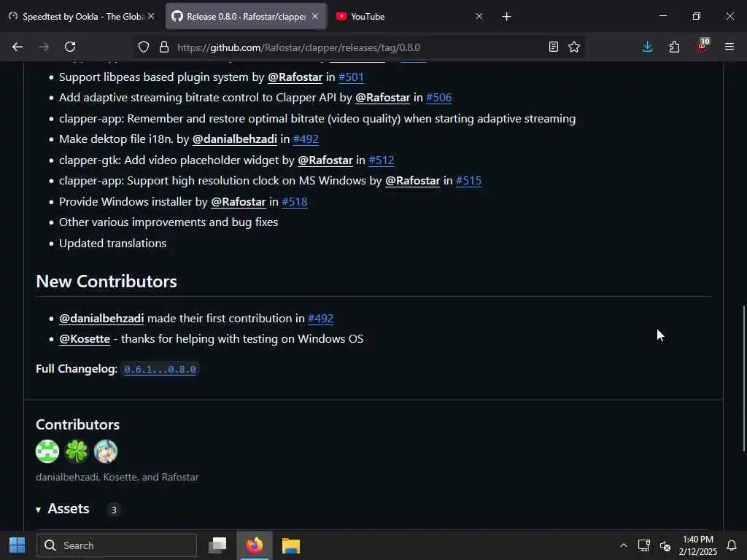View site security padlock info
This screenshot has width=747, height=560.
[x=164, y=47]
